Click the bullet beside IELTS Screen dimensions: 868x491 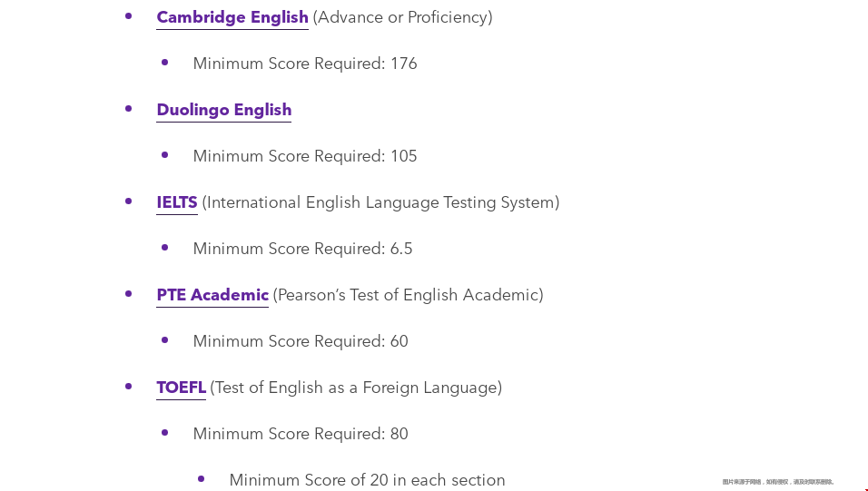coord(128,201)
